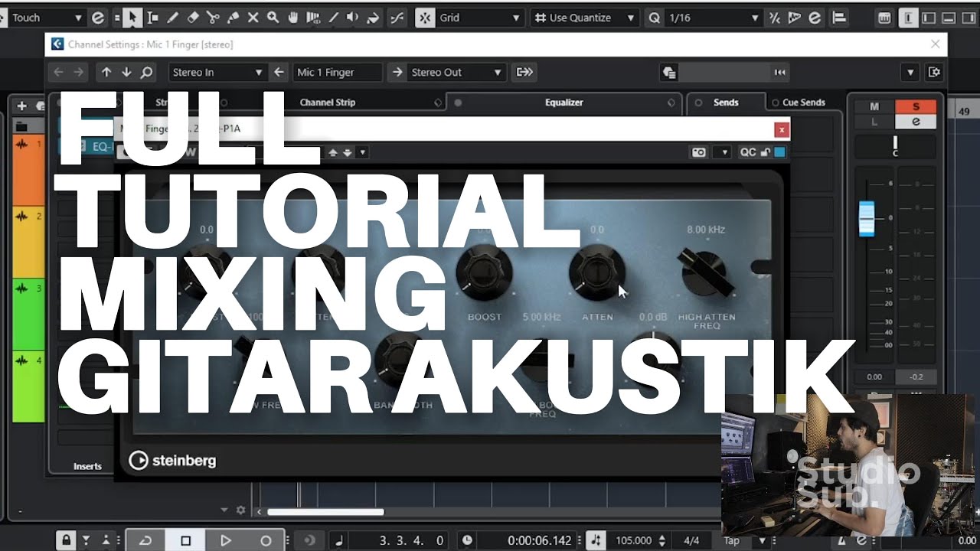Select the Inserts tab
The image size is (980, 551).
click(87, 465)
